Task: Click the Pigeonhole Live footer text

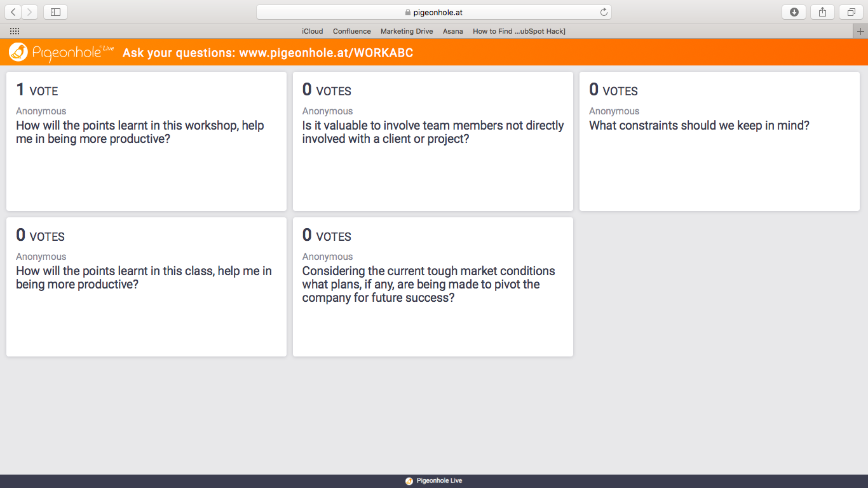Action: click(x=439, y=481)
